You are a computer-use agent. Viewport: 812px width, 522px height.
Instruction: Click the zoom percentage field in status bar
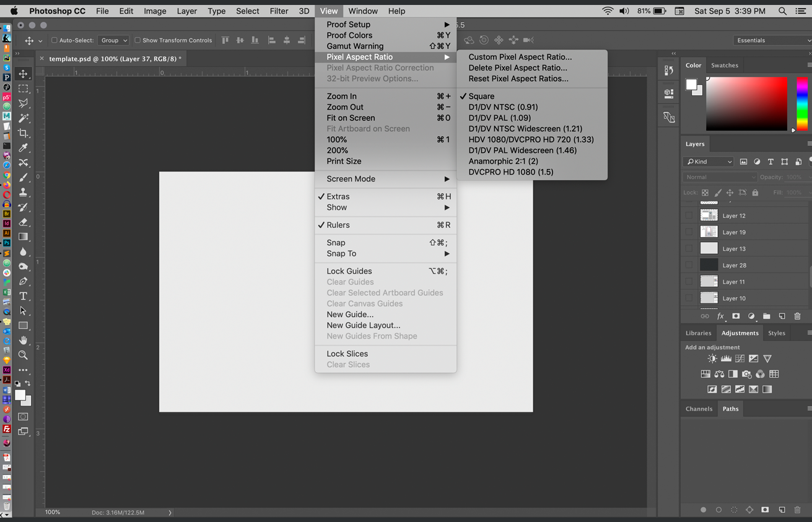[x=53, y=513]
